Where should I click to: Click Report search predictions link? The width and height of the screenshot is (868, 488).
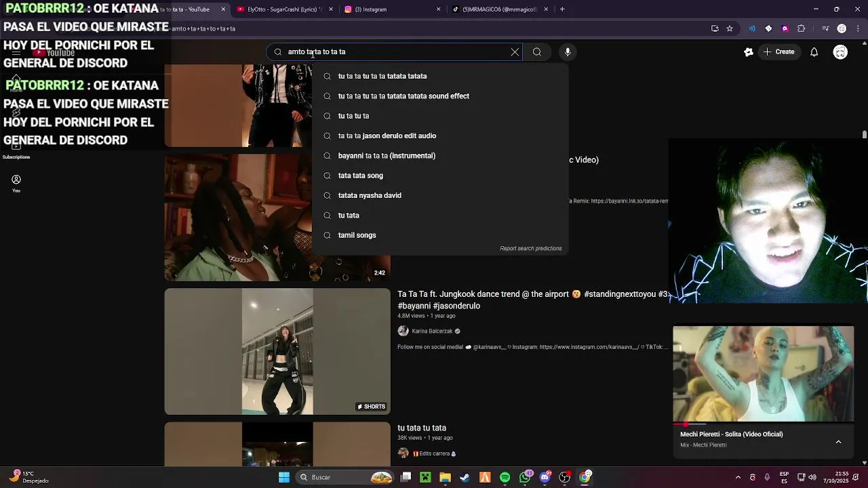[x=531, y=249]
